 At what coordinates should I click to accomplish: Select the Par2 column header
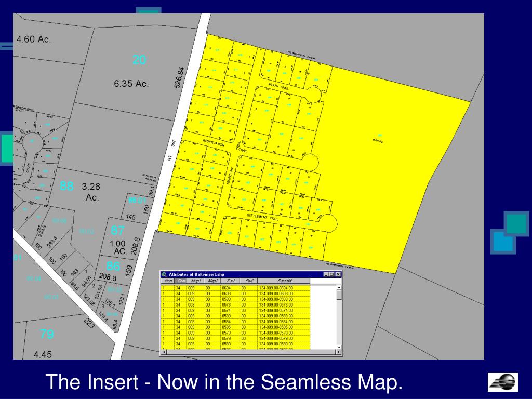(x=249, y=281)
